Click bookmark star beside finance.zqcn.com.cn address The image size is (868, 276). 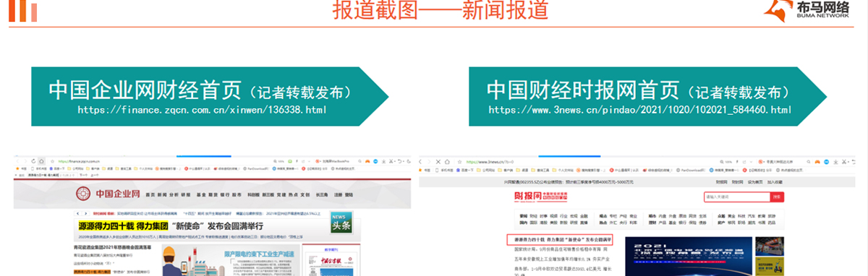52,161
